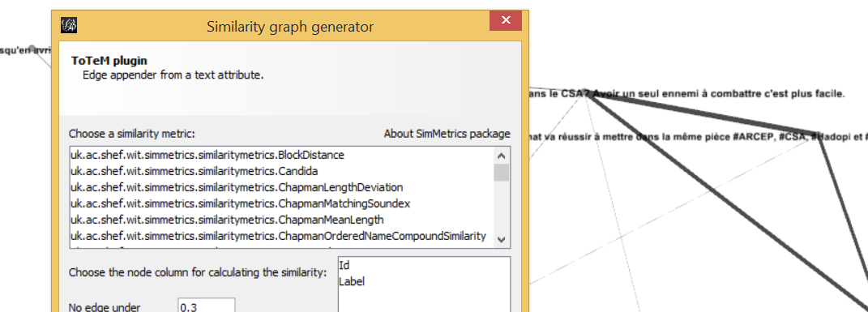Click the Gephi icon in dialog title bar

coord(69,25)
